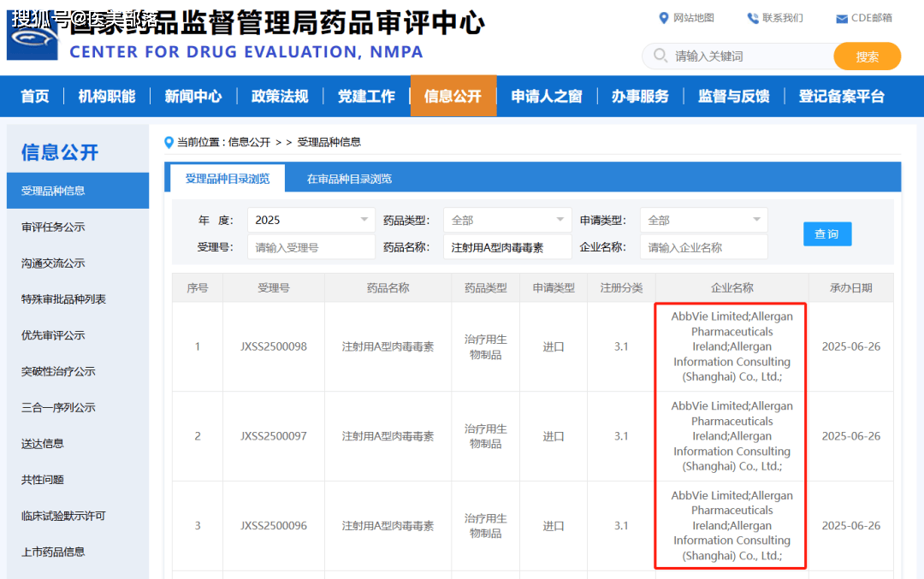
Task: Click the search magnifier icon
Action: tap(660, 56)
